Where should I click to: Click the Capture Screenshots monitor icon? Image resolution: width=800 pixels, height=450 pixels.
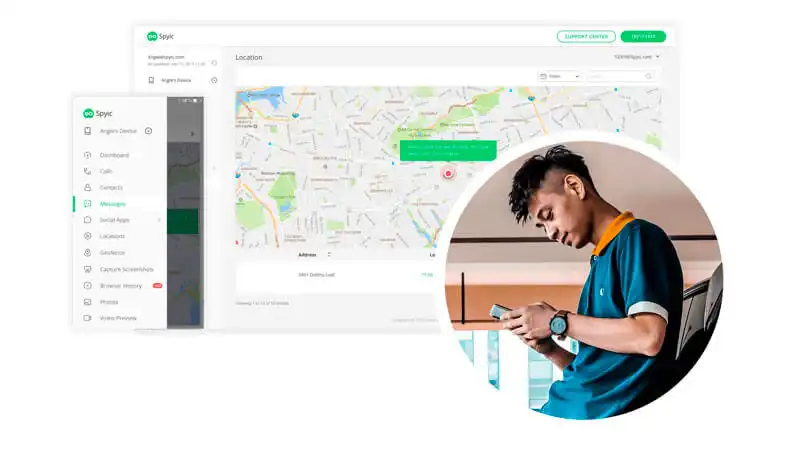88,269
